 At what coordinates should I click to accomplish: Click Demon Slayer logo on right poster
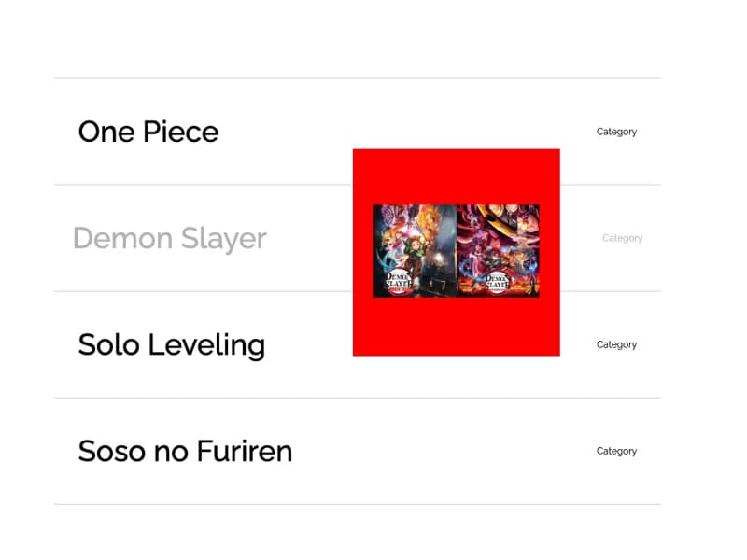(496, 280)
